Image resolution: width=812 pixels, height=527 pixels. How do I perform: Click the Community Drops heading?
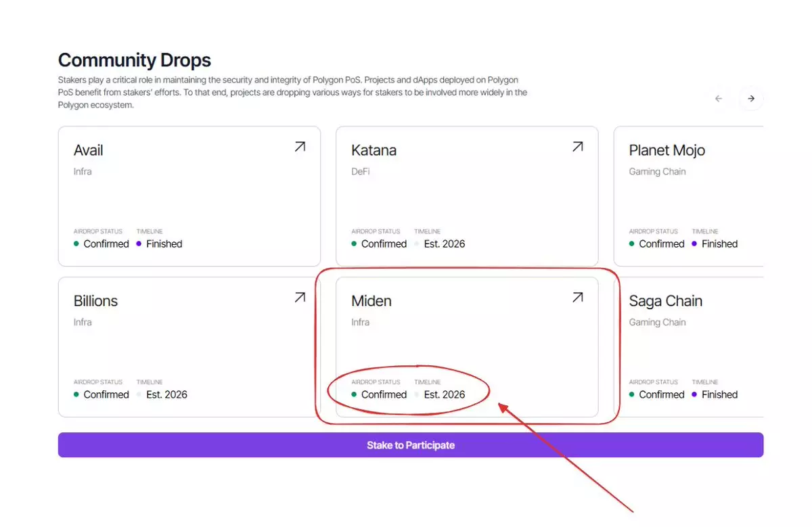tap(135, 60)
